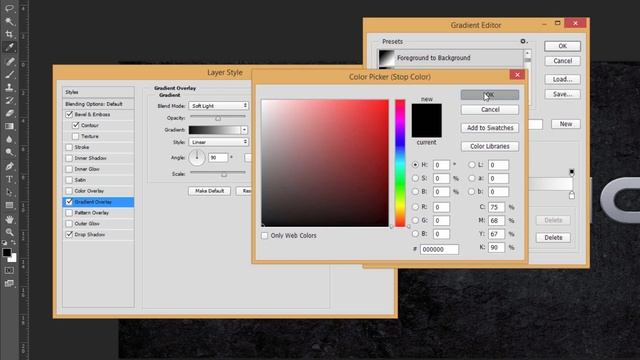This screenshot has height=360, width=640.
Task: Select the Healing Brush tool
Action: tap(9, 62)
